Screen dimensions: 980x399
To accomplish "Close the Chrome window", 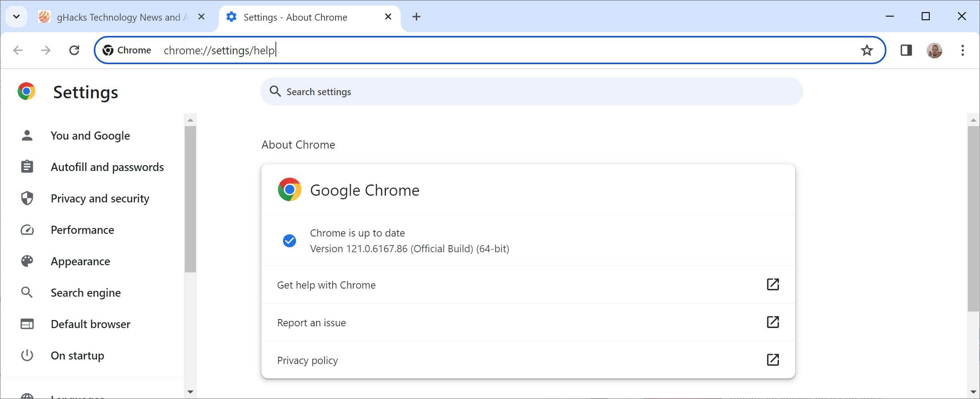I will 962,17.
